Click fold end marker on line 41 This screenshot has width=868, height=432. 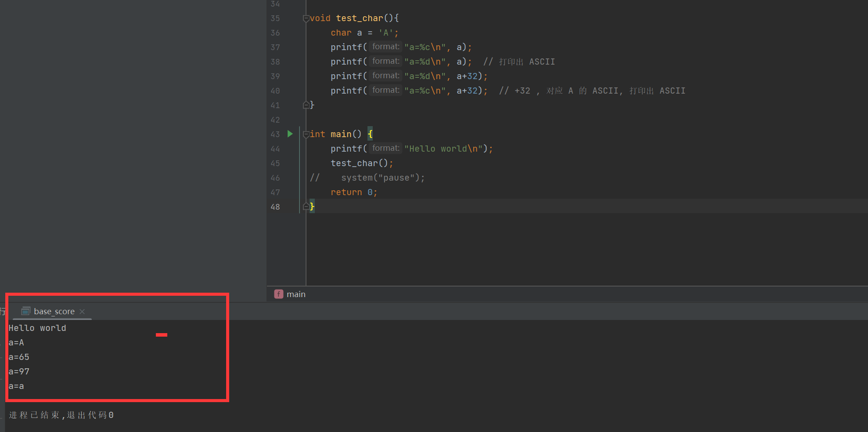(x=306, y=105)
